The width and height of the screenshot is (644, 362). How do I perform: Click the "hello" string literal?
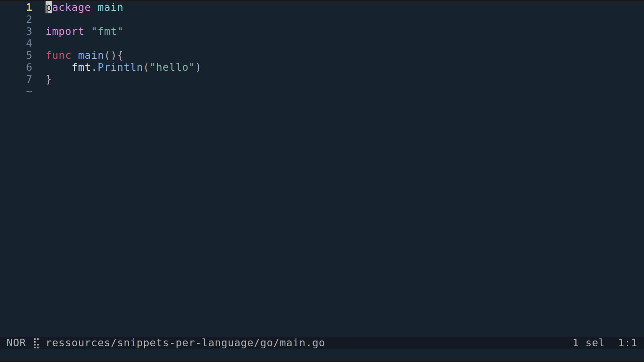(172, 67)
